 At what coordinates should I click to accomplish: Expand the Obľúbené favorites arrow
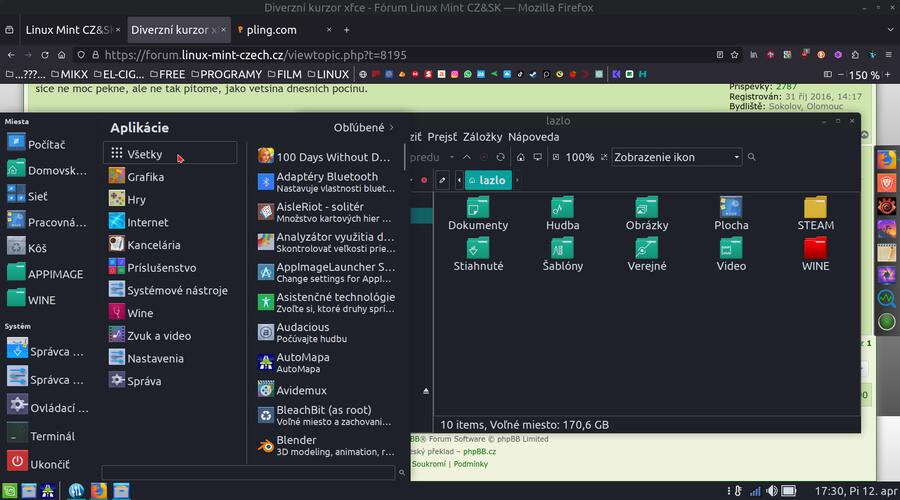click(391, 128)
